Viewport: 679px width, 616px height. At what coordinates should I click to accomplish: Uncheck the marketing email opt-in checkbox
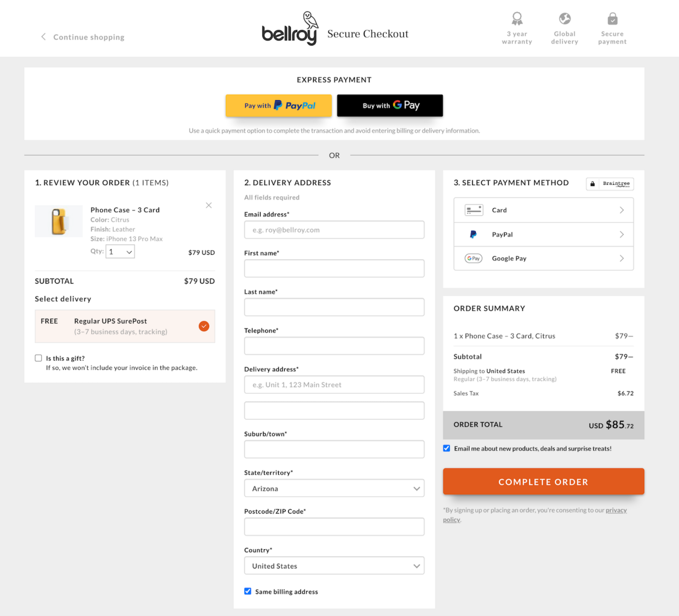pos(446,448)
